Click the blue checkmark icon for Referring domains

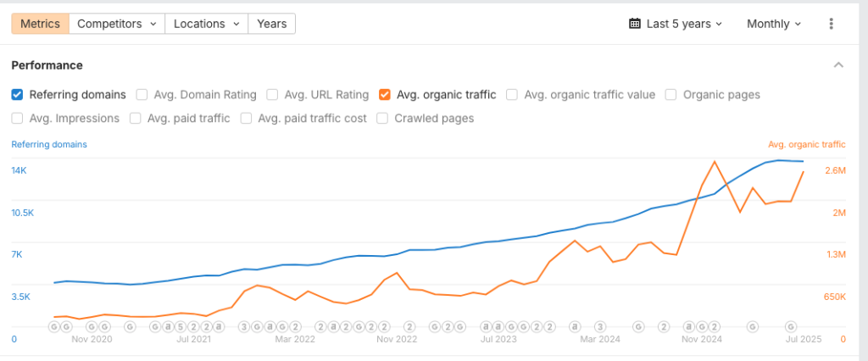[18, 95]
